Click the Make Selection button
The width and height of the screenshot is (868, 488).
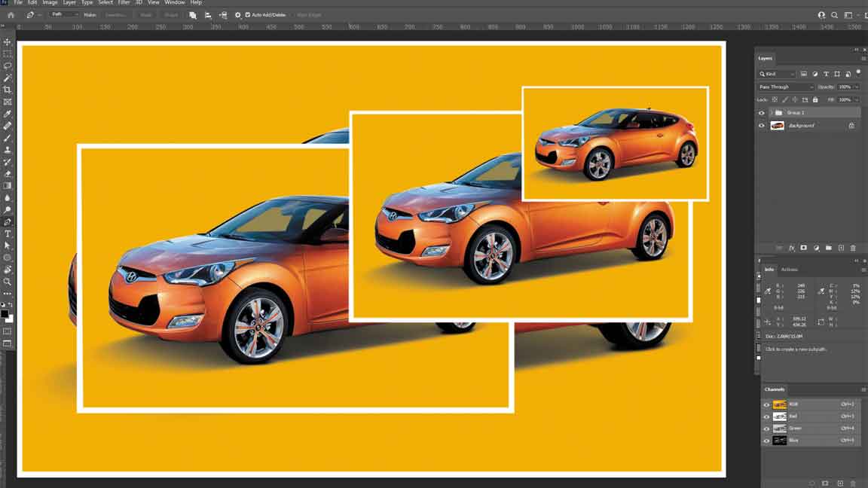[x=115, y=15]
